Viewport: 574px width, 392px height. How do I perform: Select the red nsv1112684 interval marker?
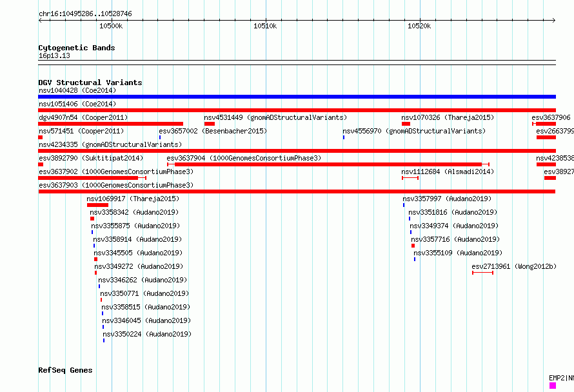[410, 178]
